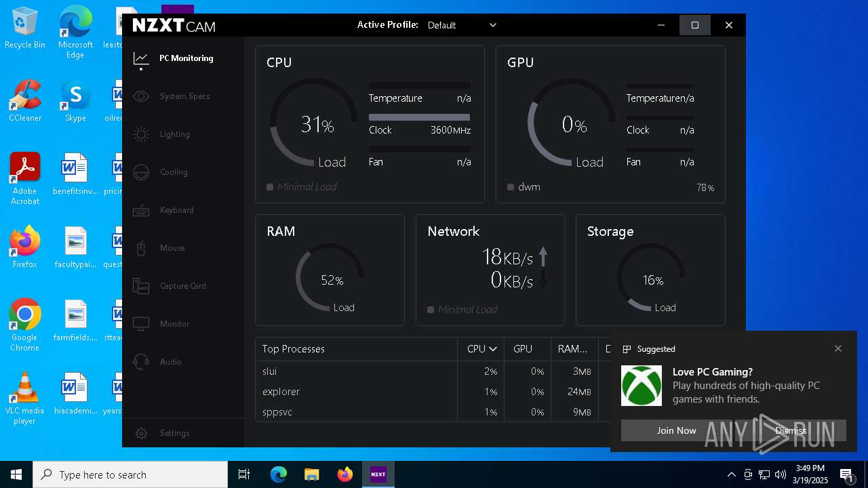The image size is (868, 488).
Task: Click the System Specs eye icon
Action: point(141,96)
